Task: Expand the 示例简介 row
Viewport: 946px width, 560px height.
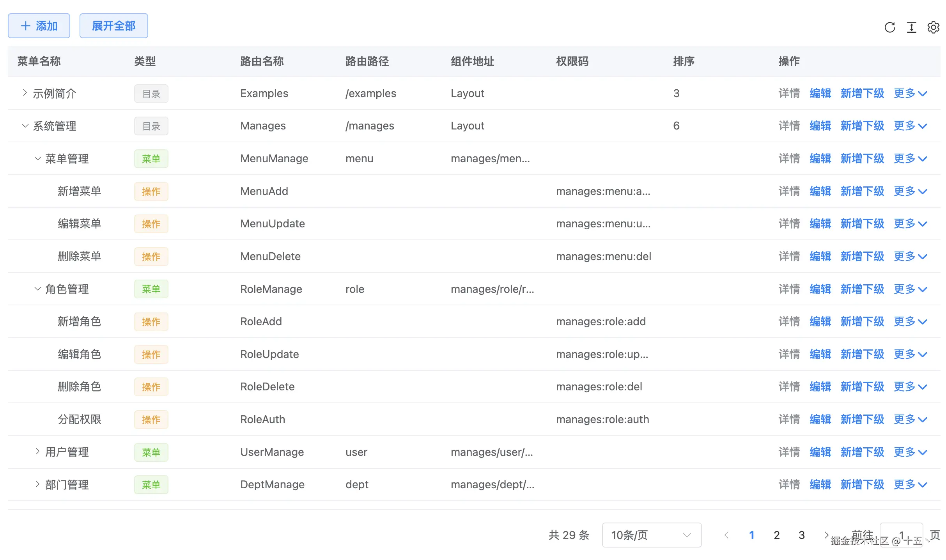Action: tap(25, 93)
